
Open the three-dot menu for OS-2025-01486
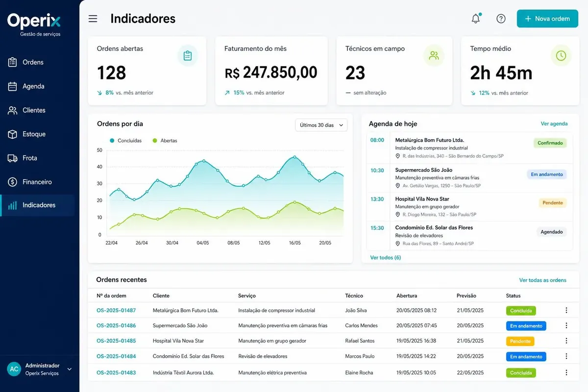click(566, 325)
